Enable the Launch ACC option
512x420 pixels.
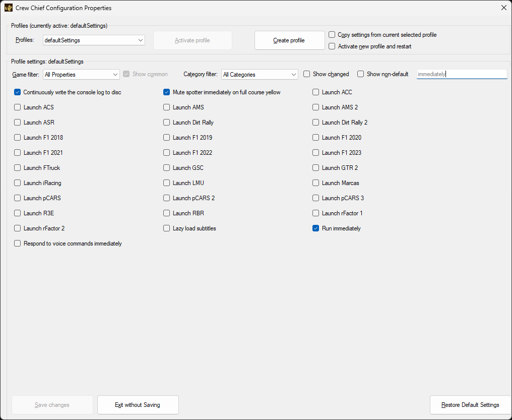[x=315, y=92]
